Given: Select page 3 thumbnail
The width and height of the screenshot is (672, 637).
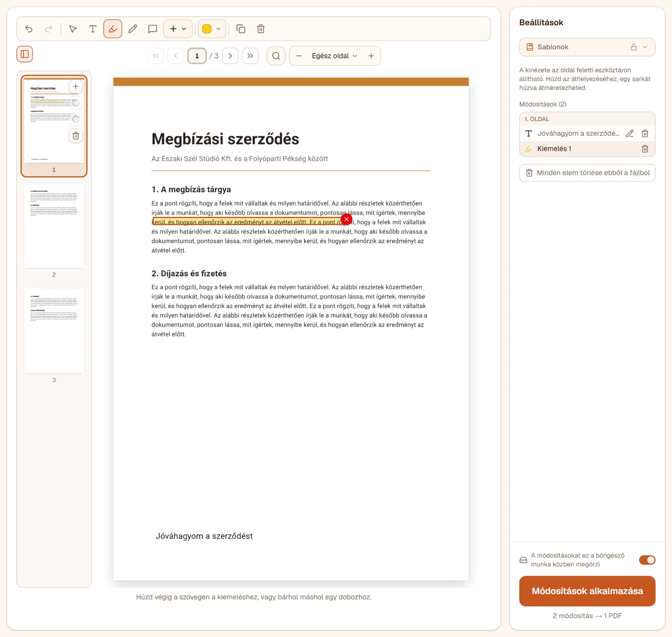Looking at the screenshot, I should pos(54,331).
